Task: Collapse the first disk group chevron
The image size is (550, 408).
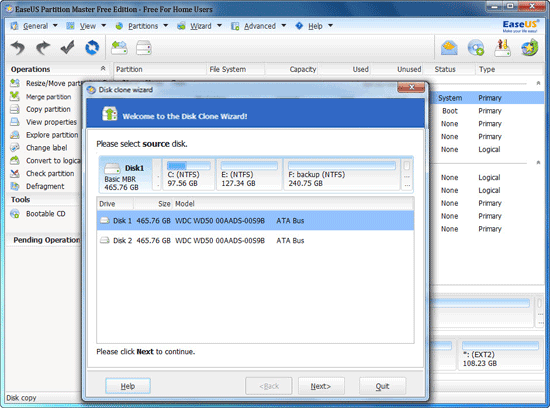Action: click(538, 83)
